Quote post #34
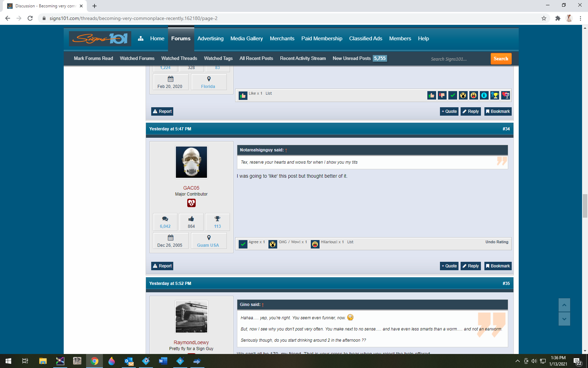Screen dimensions: 588x368 449,266
